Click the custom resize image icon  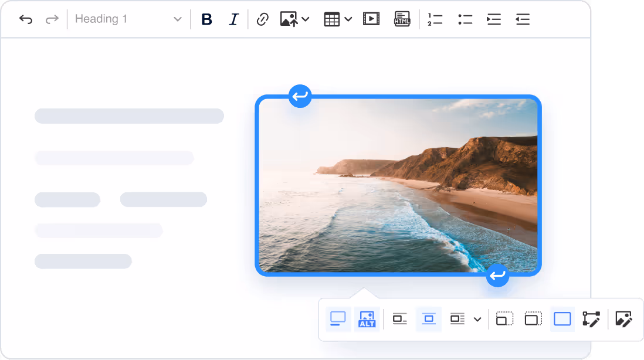coord(591,319)
